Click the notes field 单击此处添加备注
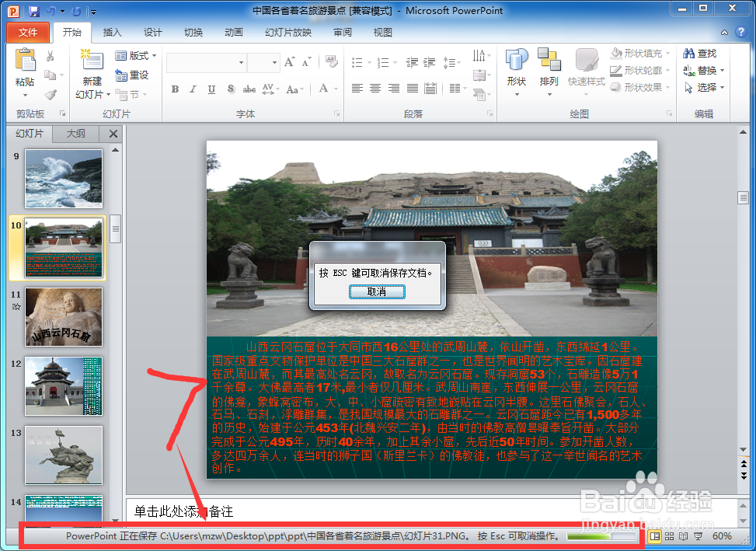This screenshot has width=756, height=551. point(431,511)
